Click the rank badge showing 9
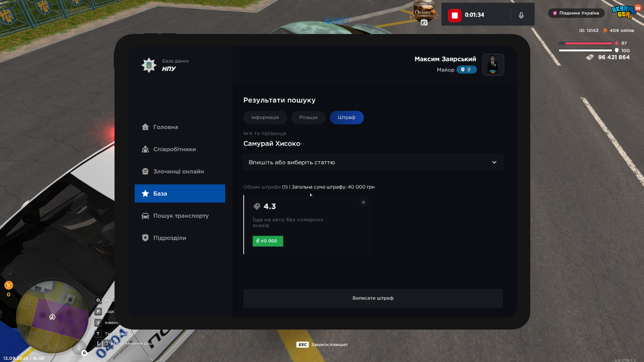 point(466,70)
